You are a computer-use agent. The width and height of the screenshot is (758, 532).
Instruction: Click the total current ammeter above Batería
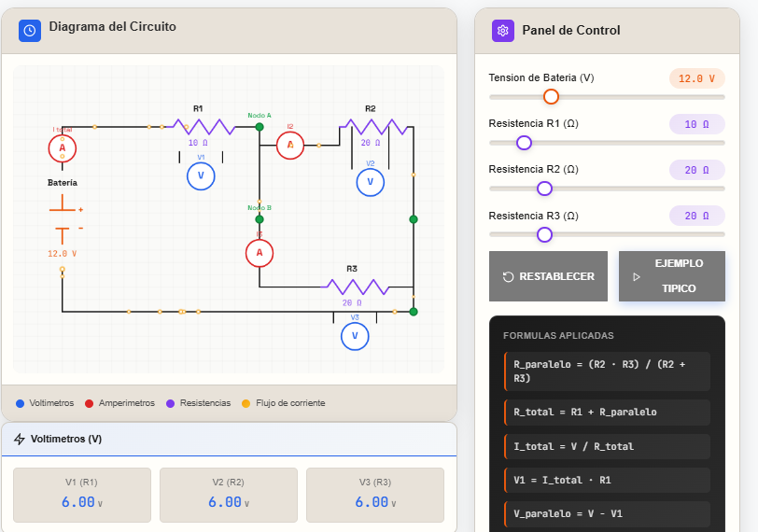tap(63, 148)
